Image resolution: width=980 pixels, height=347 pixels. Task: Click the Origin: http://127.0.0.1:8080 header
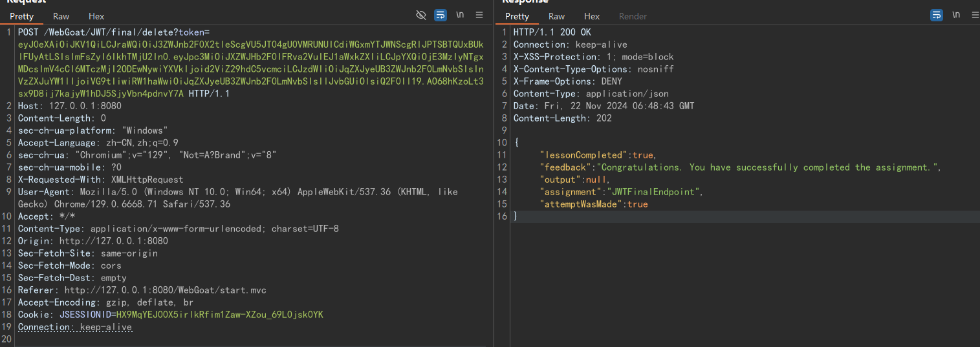click(x=93, y=241)
